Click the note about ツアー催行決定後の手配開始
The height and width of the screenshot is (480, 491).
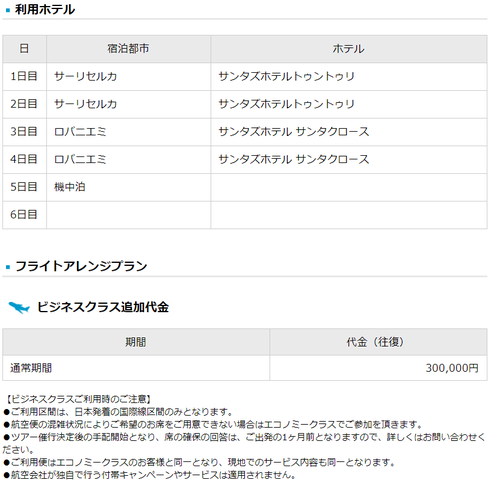coord(245,443)
